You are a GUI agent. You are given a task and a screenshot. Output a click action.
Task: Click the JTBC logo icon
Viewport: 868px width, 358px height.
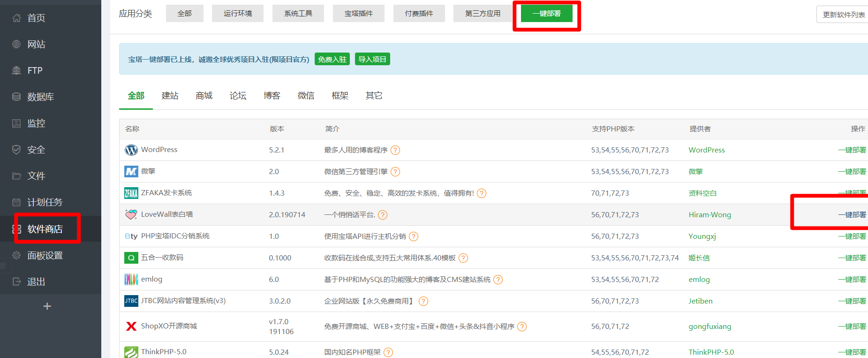click(131, 301)
